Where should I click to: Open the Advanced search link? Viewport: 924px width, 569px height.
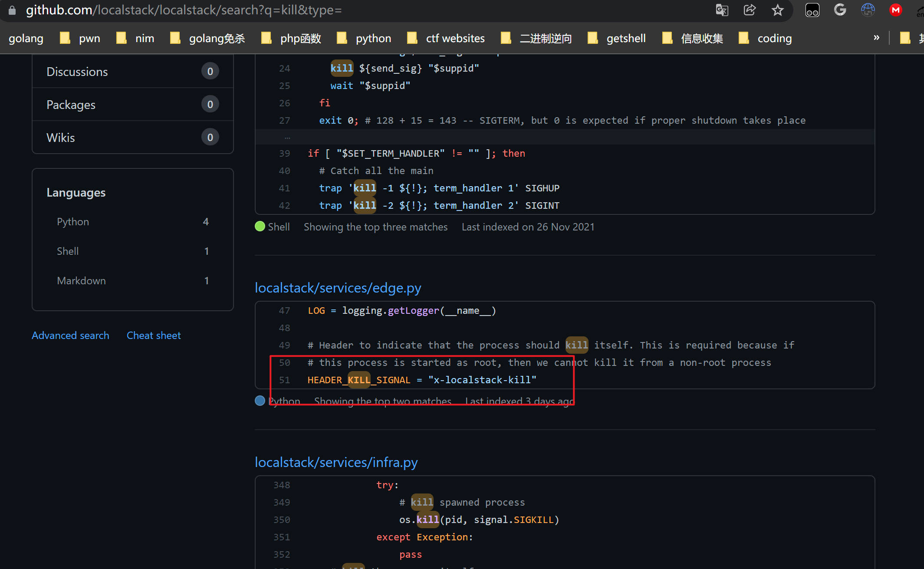70,335
